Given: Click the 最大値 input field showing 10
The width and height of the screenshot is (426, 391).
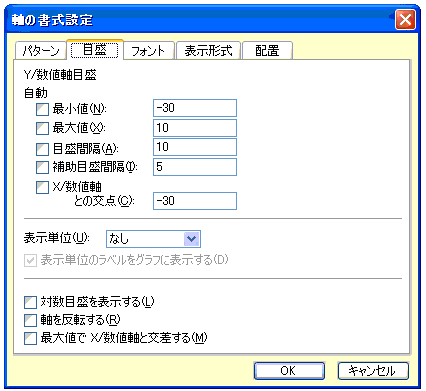Looking at the screenshot, I should click(195, 128).
